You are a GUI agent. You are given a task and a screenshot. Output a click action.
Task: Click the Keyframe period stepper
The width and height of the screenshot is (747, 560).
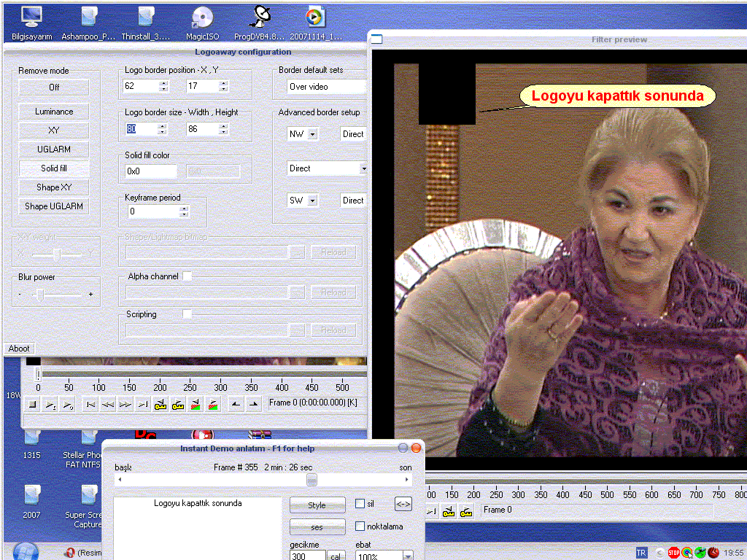pyautogui.click(x=184, y=211)
